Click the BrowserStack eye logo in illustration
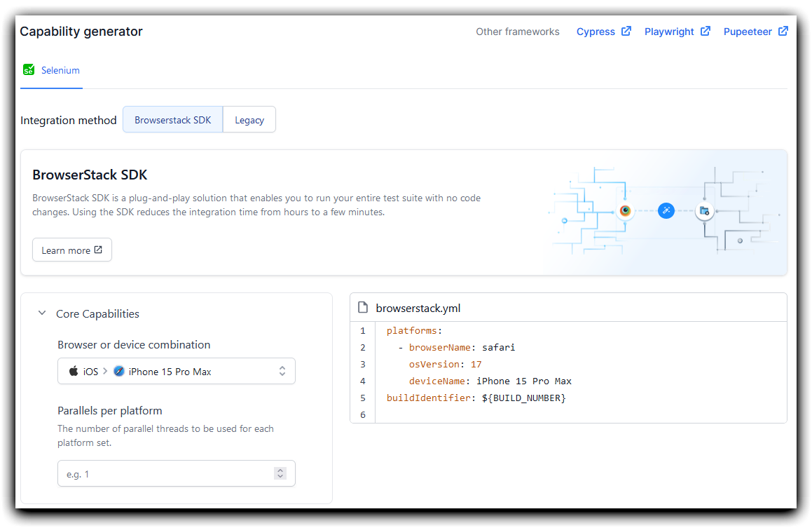 625,210
